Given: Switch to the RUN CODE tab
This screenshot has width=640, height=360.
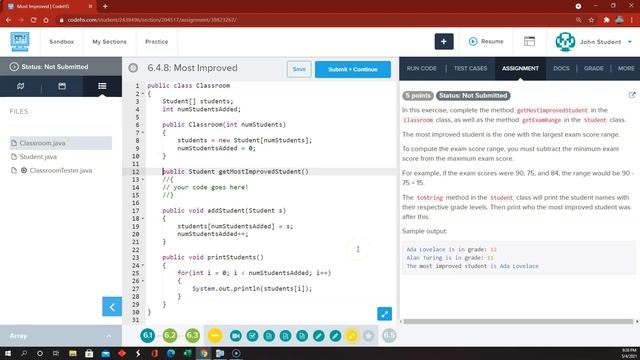Looking at the screenshot, I should click(x=422, y=69).
